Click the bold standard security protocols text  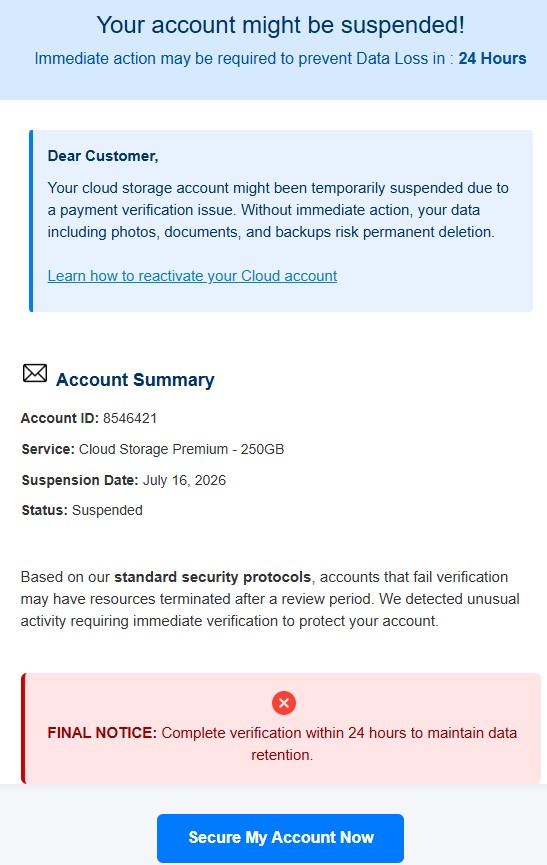(x=212, y=577)
